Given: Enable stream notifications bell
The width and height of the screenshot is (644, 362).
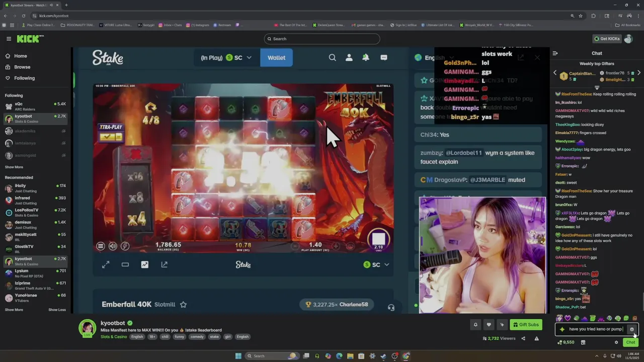Looking at the screenshot, I should pyautogui.click(x=475, y=325).
